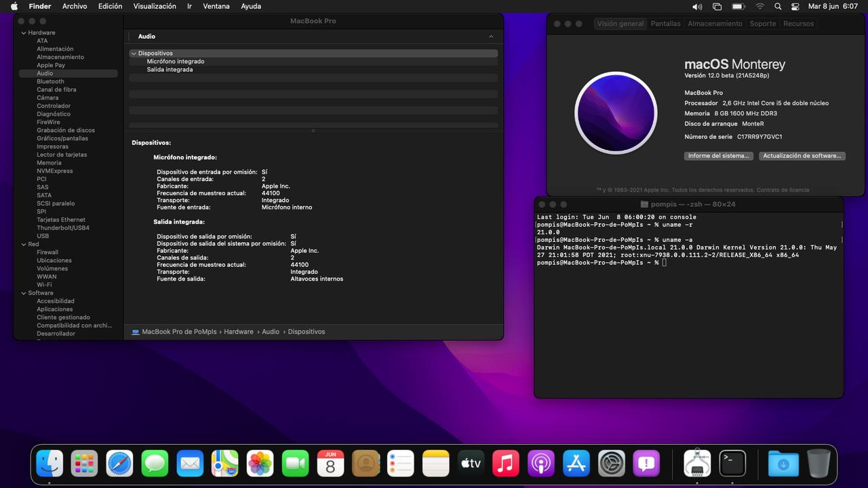Select Salida integrada device row
868x488 pixels.
[313, 69]
